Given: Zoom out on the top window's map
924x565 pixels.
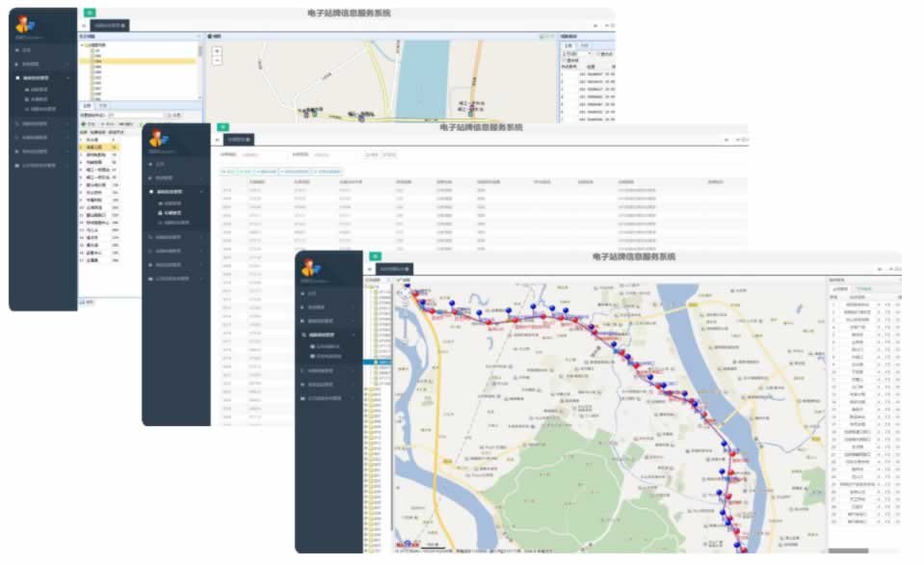Looking at the screenshot, I should [217, 61].
